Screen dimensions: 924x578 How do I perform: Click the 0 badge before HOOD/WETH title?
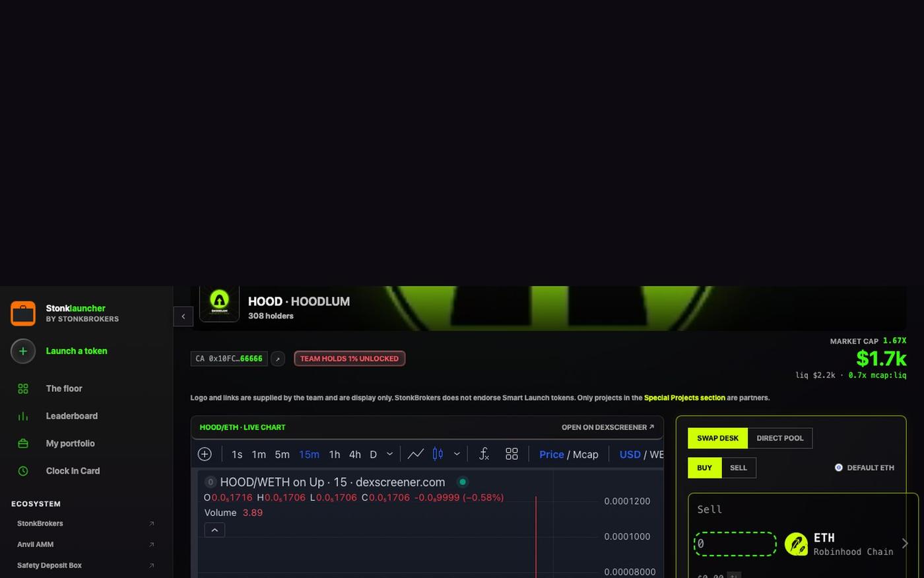[211, 482]
